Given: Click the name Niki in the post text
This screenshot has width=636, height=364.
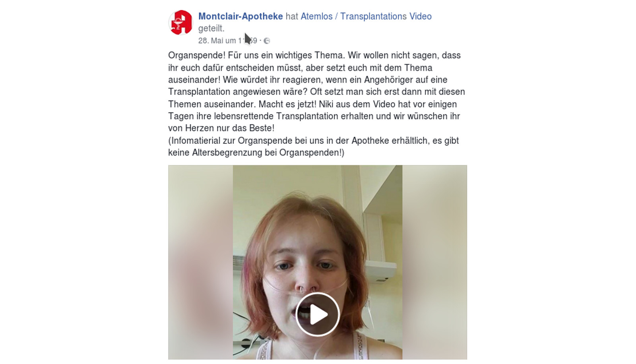Looking at the screenshot, I should [x=326, y=104].
